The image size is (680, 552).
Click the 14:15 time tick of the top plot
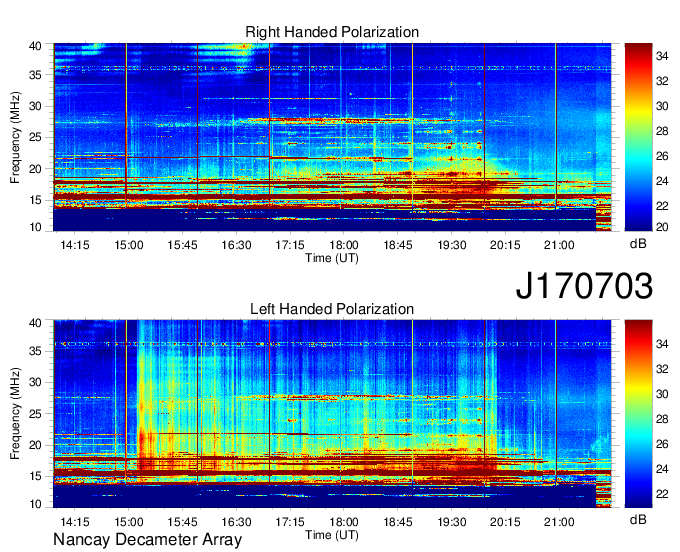75,245
